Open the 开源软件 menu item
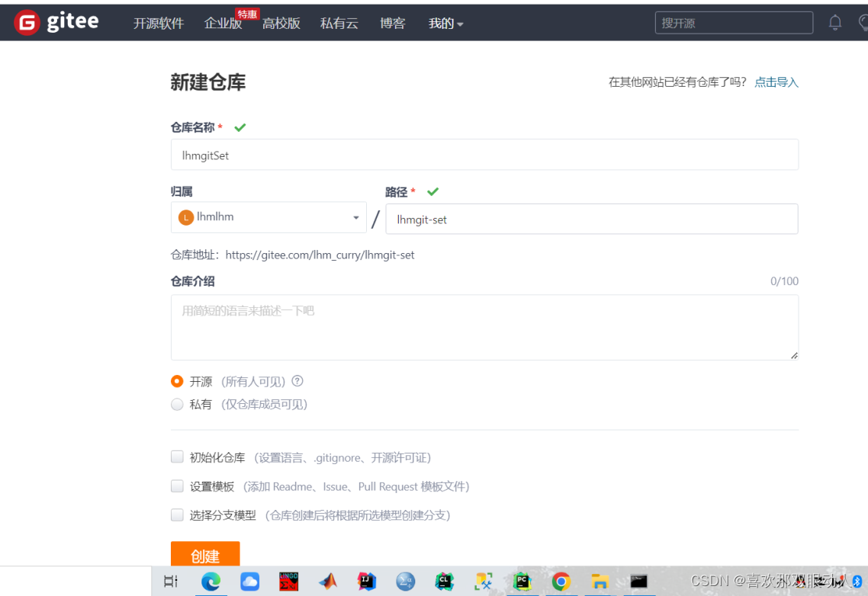 pos(159,23)
